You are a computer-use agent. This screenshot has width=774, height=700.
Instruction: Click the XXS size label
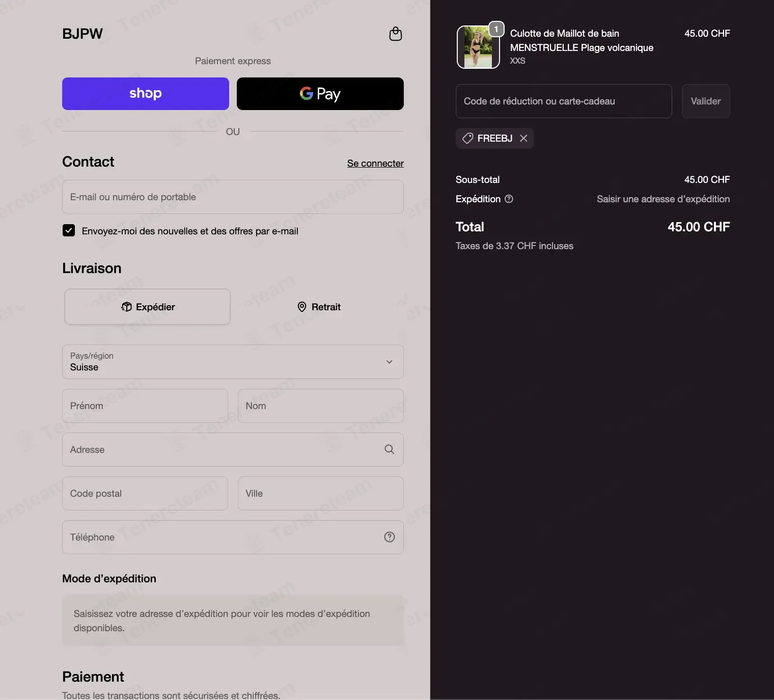[517, 61]
